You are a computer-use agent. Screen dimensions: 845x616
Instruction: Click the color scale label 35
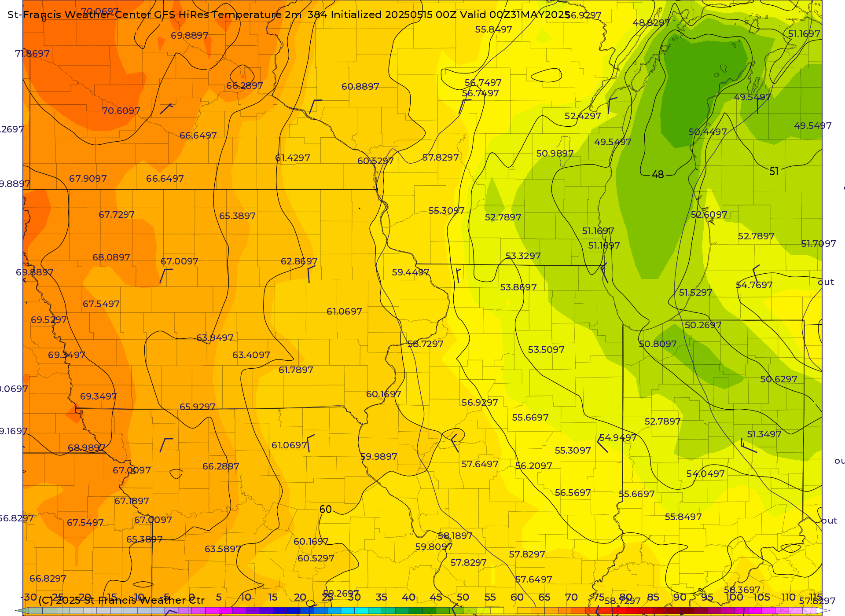click(x=382, y=597)
